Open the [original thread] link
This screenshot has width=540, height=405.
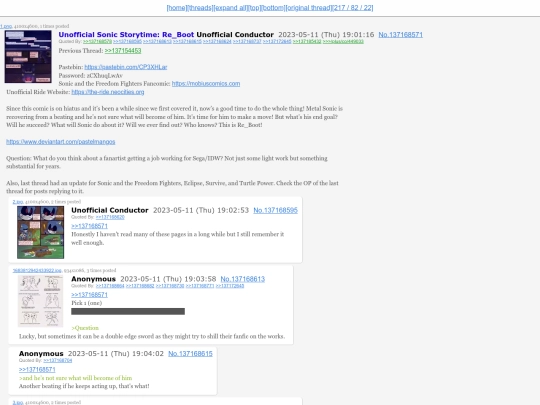[x=309, y=8]
